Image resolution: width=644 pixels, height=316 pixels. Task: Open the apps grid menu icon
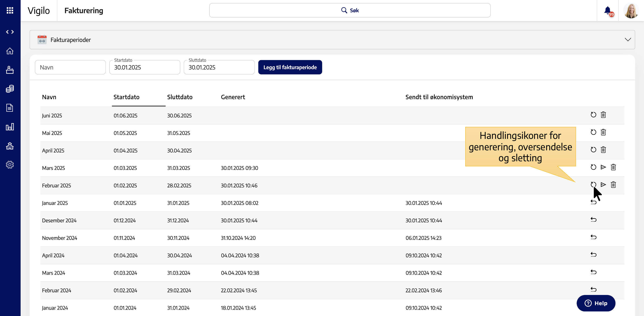point(10,10)
